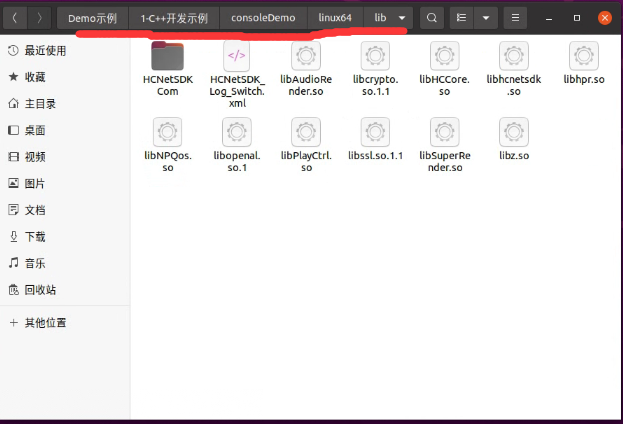The image size is (623, 424).
Task: Open 文档 (Documents) in sidebar
Action: (x=65, y=210)
